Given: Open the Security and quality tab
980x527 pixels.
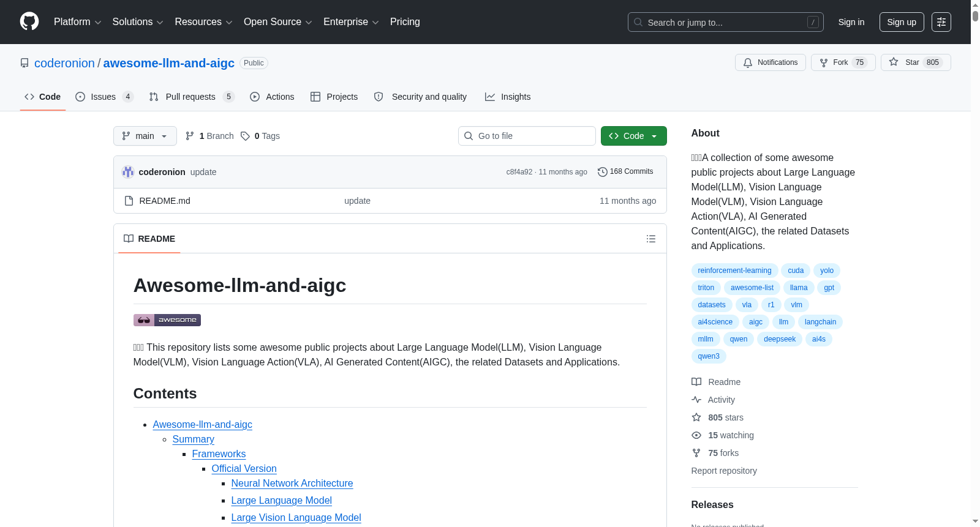Looking at the screenshot, I should [x=420, y=97].
